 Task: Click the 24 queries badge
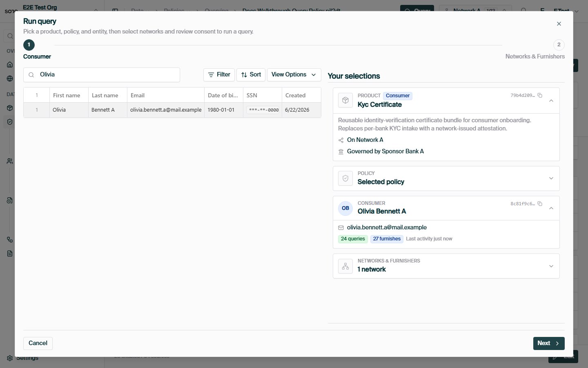pos(353,239)
